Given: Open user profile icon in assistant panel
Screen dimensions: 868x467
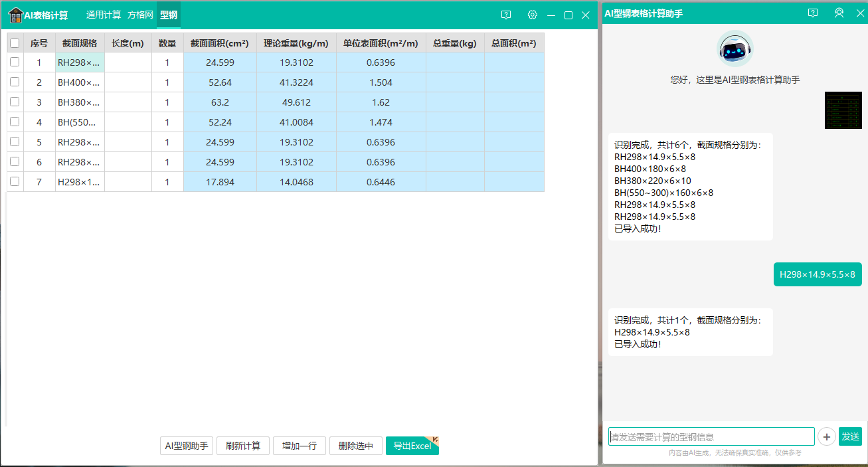Looking at the screenshot, I should (839, 13).
